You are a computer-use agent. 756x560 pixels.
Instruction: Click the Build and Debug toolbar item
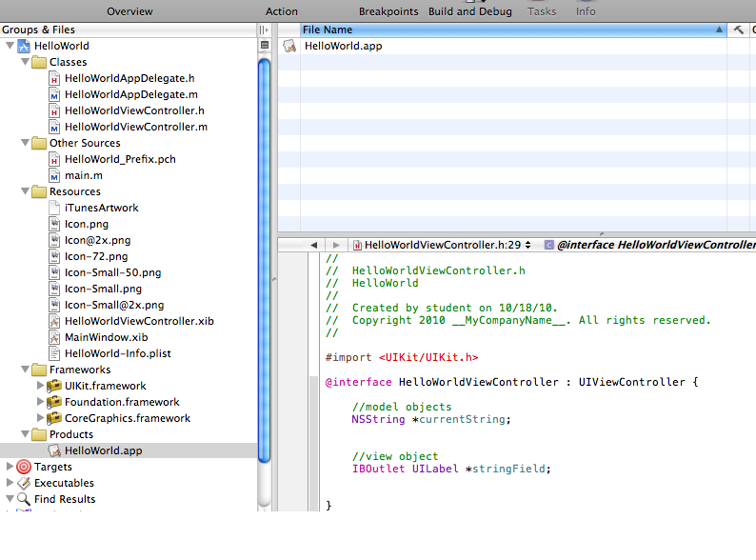[470, 11]
